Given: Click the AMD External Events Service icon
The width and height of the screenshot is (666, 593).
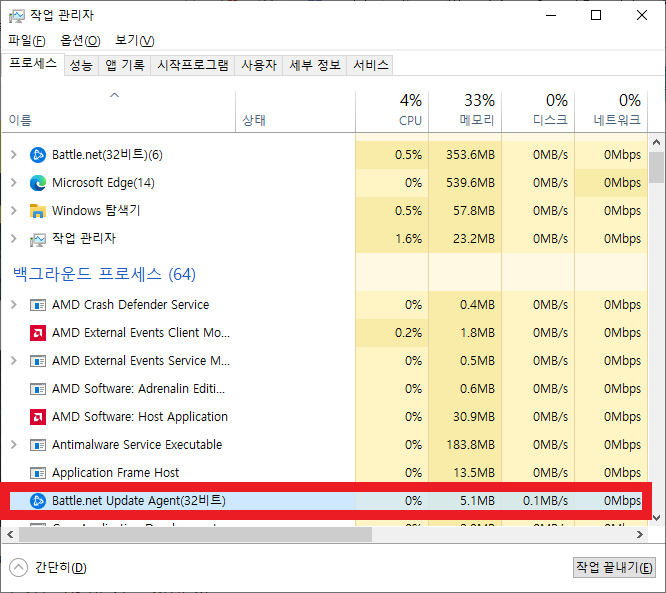Looking at the screenshot, I should pyautogui.click(x=38, y=361).
